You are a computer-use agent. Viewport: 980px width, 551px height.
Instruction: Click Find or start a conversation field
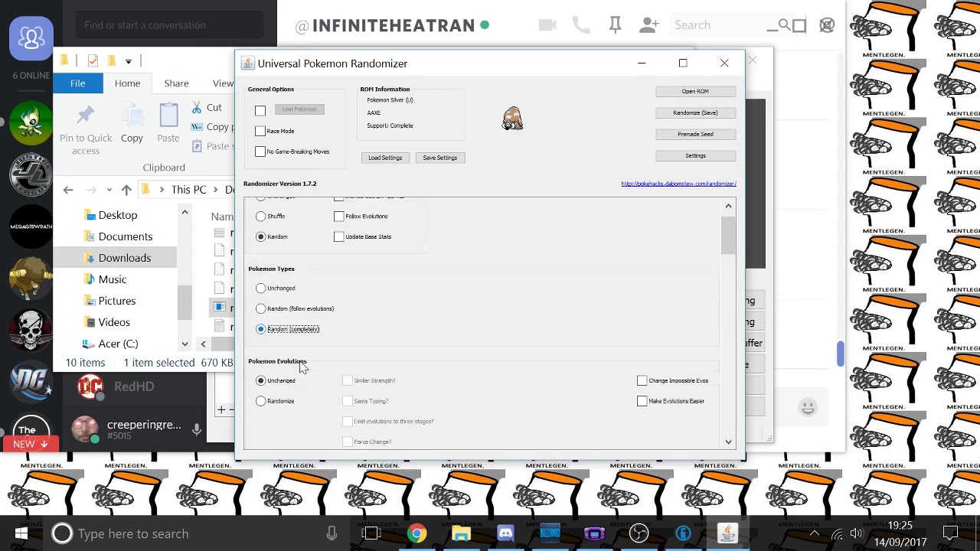[x=170, y=25]
